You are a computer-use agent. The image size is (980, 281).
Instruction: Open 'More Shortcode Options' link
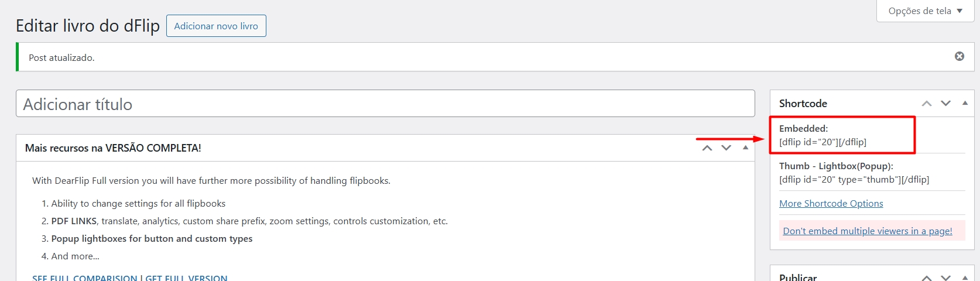click(x=831, y=204)
